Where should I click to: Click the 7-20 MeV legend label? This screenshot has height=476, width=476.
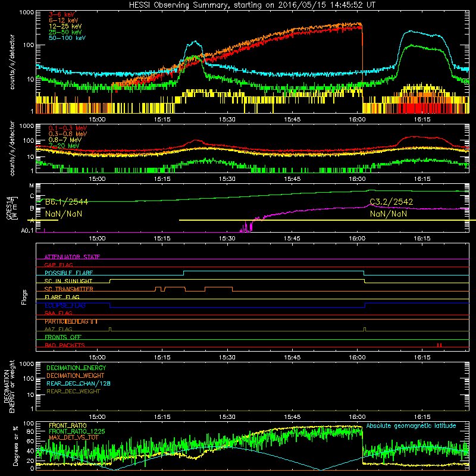click(64, 146)
